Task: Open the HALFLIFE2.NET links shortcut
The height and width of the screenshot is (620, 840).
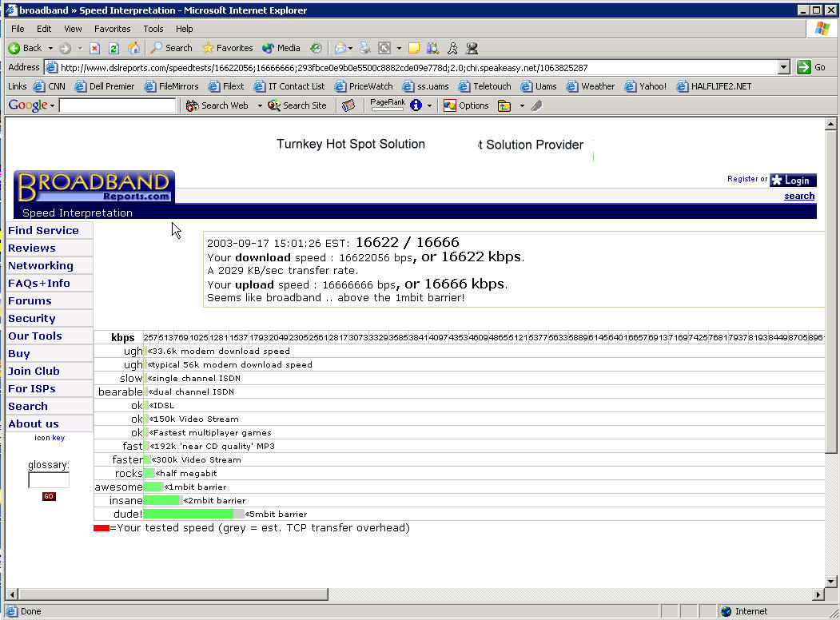Action: (x=714, y=86)
